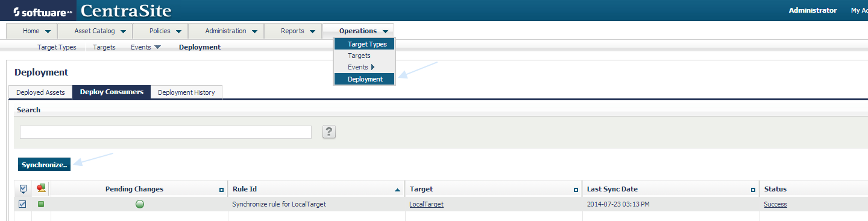Screen dimensions: 868x221
Task: Click the Administrator user name
Action: click(x=813, y=10)
